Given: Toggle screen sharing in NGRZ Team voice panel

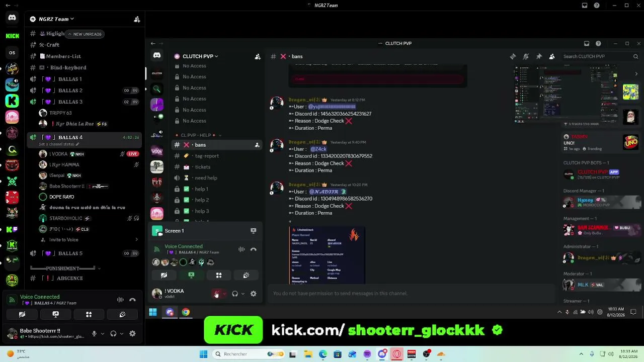Looking at the screenshot, I should pos(55,314).
